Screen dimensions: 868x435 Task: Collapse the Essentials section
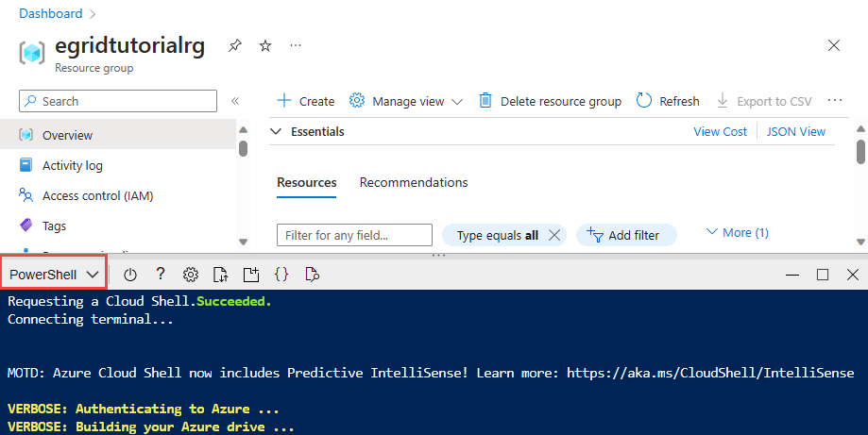tap(275, 131)
